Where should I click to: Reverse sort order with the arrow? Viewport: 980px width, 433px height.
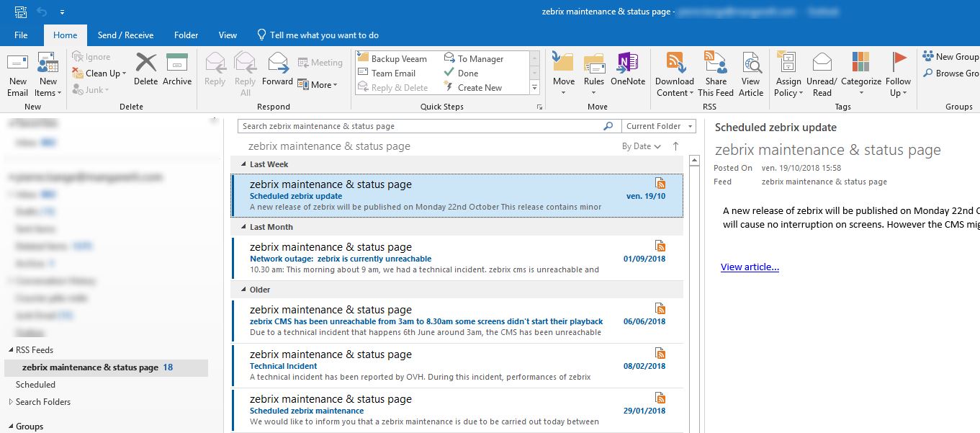pyautogui.click(x=675, y=146)
